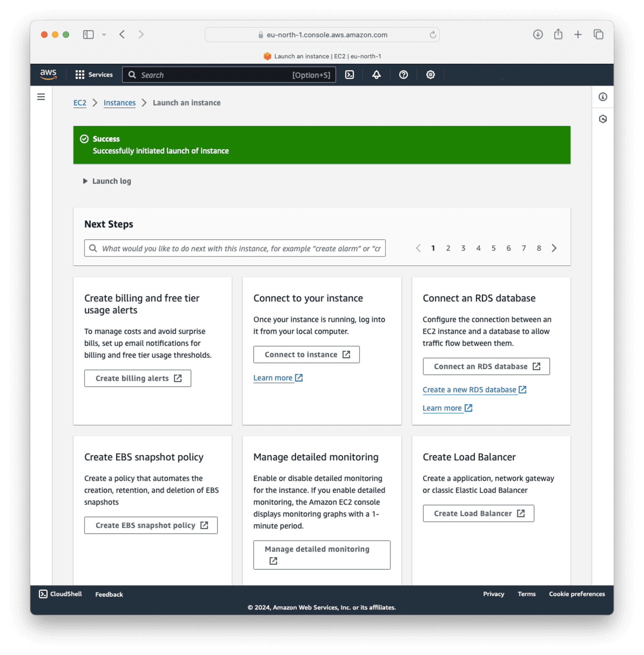Click the 'Next Steps' heading
Viewport: 644px width, 655px height.
point(109,224)
